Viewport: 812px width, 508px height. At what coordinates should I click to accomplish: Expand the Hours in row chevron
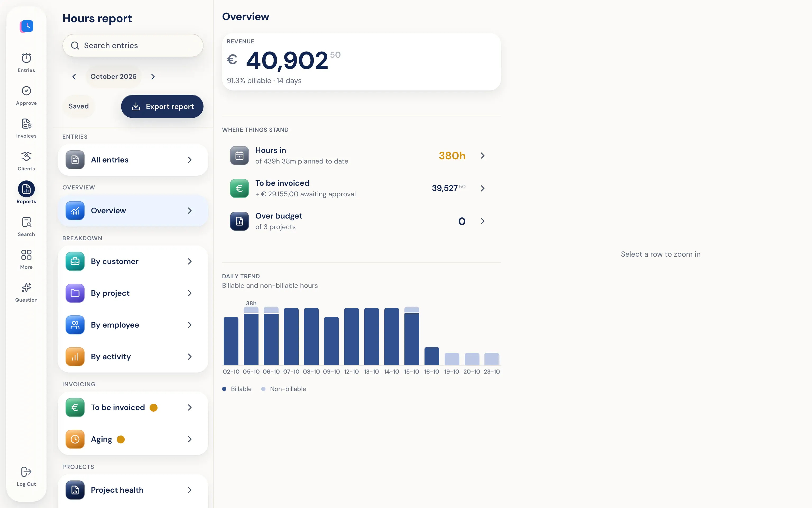click(482, 156)
